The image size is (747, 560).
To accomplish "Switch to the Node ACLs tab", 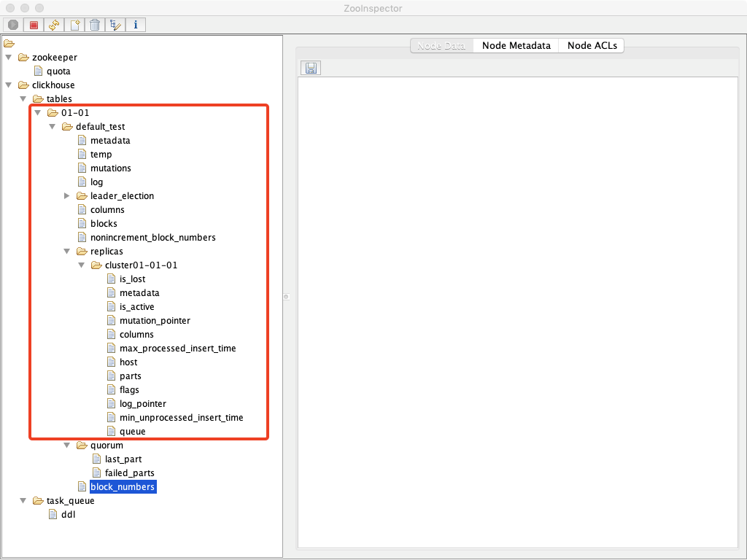I will pyautogui.click(x=592, y=46).
